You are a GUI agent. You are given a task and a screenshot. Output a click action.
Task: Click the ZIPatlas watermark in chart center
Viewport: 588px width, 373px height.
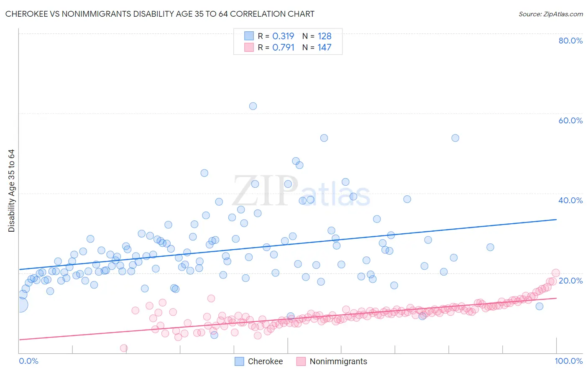point(302,192)
